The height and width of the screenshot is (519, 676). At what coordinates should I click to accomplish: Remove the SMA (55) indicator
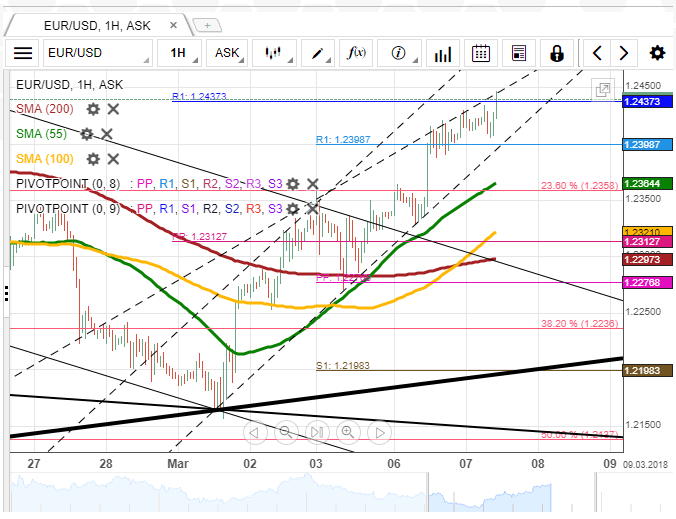coord(106,134)
